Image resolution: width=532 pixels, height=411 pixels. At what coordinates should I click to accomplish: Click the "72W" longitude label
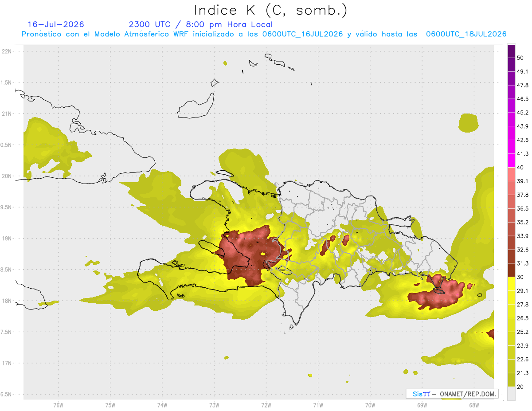[x=266, y=406]
